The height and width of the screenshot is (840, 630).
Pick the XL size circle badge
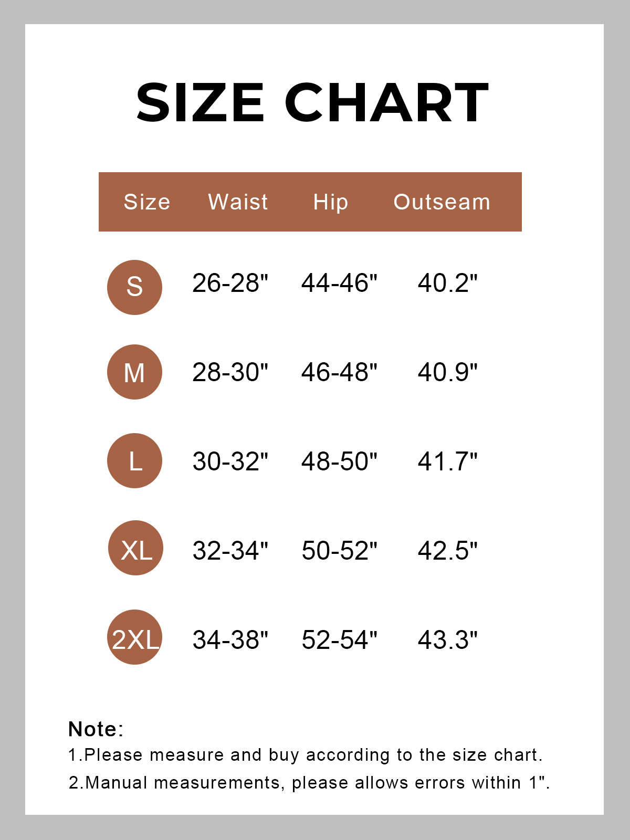[x=135, y=548]
